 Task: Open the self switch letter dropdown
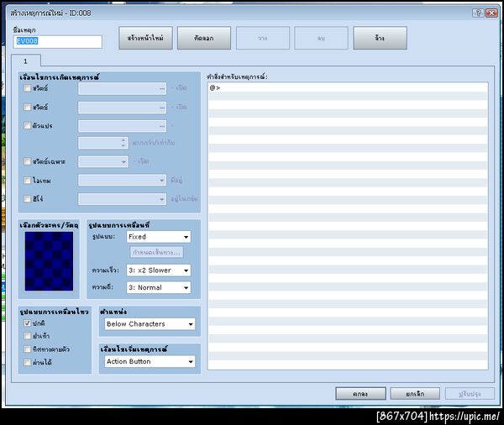coord(102,161)
